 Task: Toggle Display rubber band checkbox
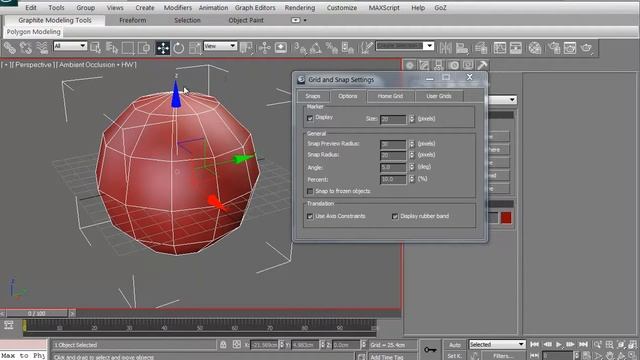(x=395, y=216)
